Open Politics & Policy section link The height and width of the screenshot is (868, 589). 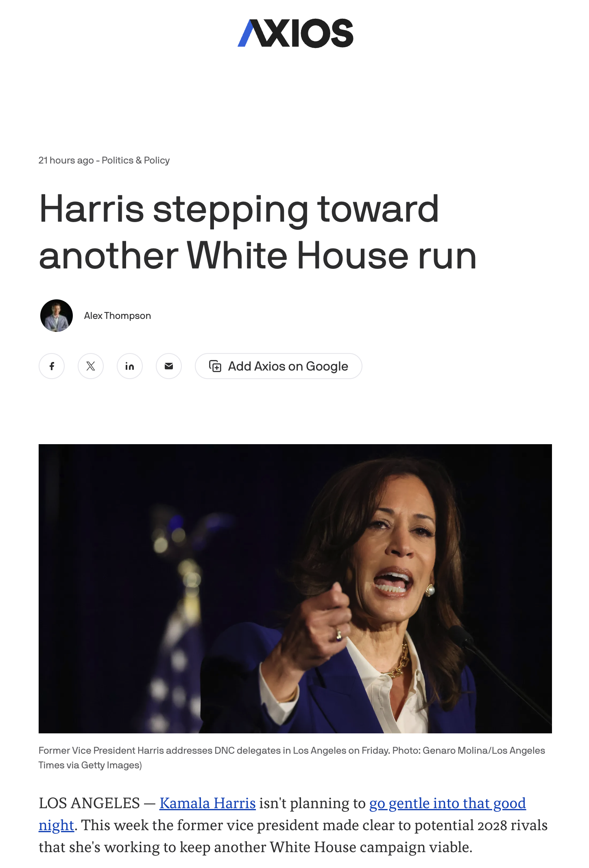click(135, 160)
